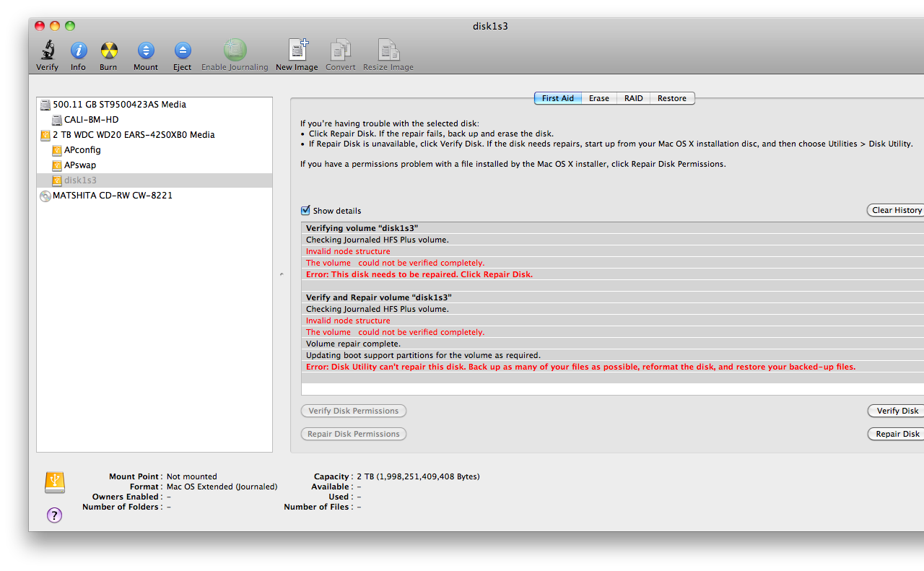Click the Verify Disk Permissions button
The width and height of the screenshot is (924, 571).
(x=354, y=411)
